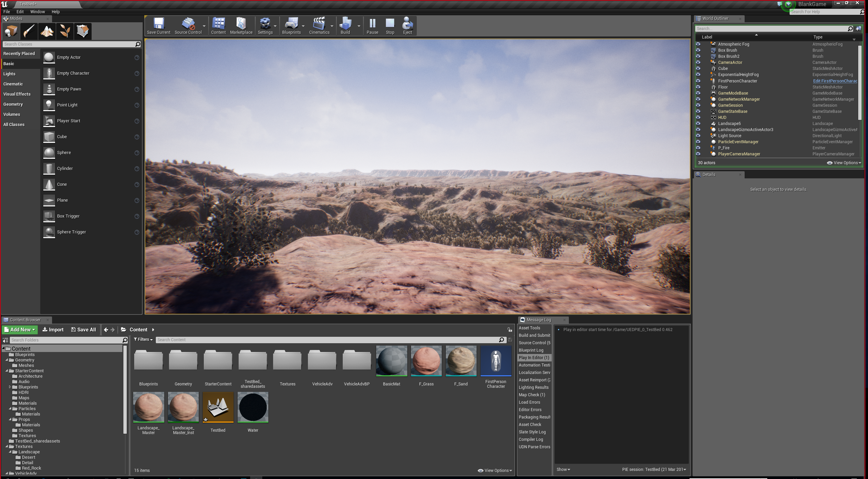Click help icon for Point Light
The image size is (868, 479).
[x=137, y=105]
